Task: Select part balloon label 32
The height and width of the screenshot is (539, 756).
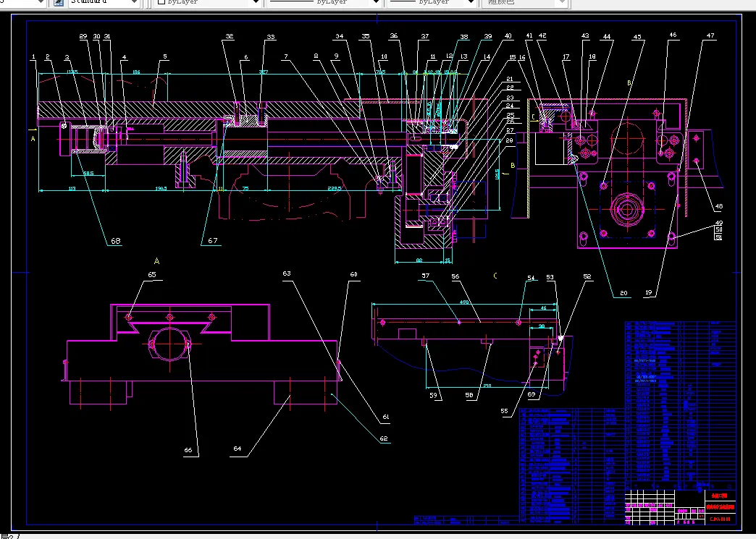Action: (x=230, y=36)
